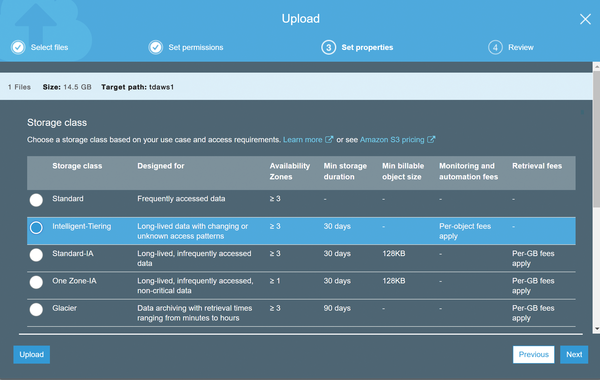Click the scrollbar up arrow
The height and width of the screenshot is (380, 600).
pyautogui.click(x=597, y=67)
